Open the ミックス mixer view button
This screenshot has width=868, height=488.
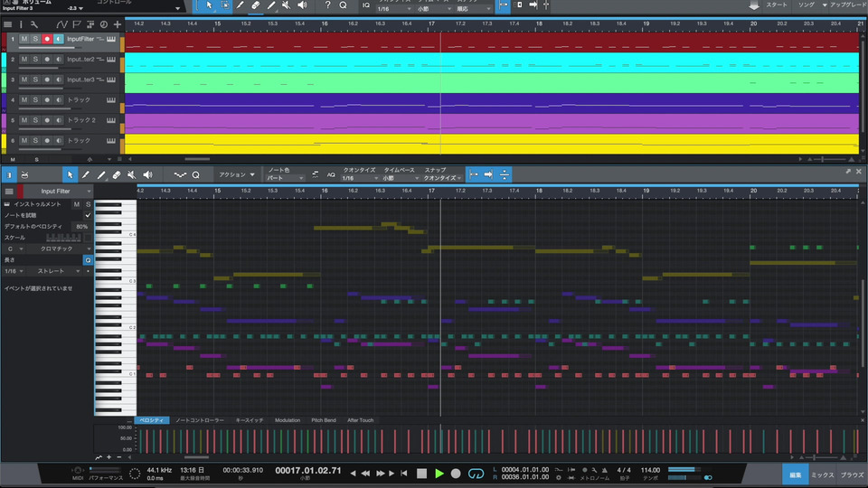tap(823, 474)
